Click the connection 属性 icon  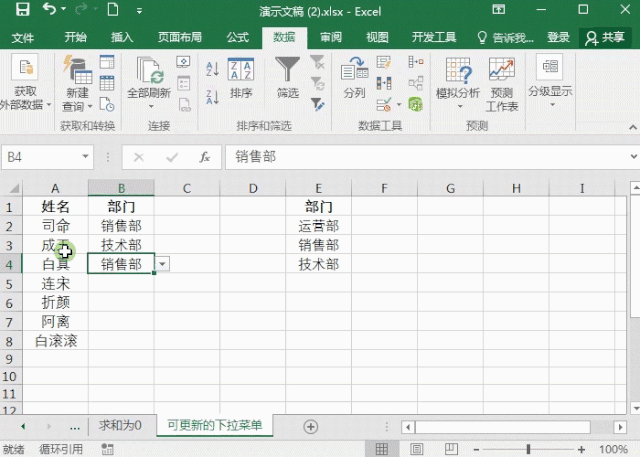(184, 83)
